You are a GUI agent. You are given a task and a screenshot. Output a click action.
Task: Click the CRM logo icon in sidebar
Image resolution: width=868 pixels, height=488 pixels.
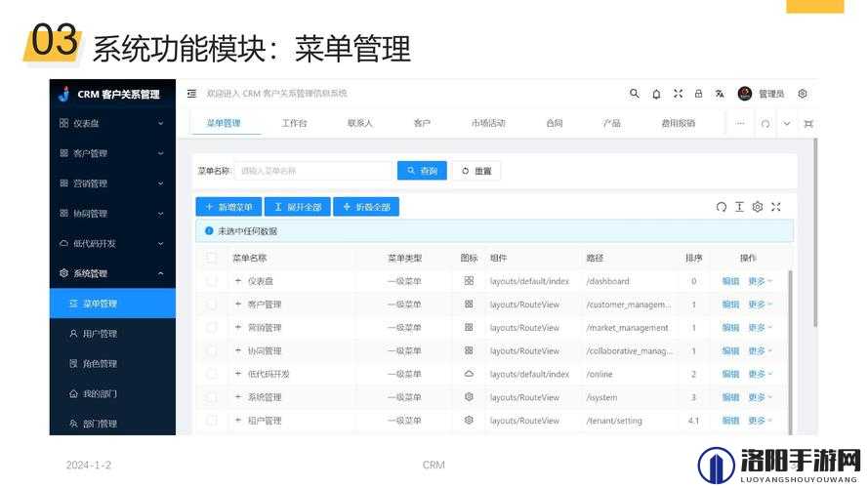(64, 94)
